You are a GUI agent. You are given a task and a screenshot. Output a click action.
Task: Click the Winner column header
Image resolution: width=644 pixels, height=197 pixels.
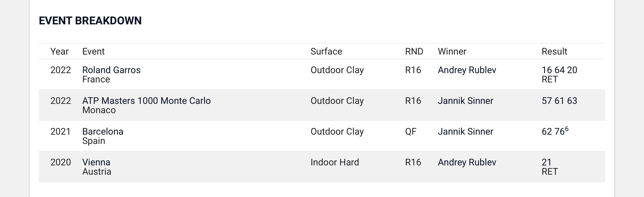[x=452, y=51]
